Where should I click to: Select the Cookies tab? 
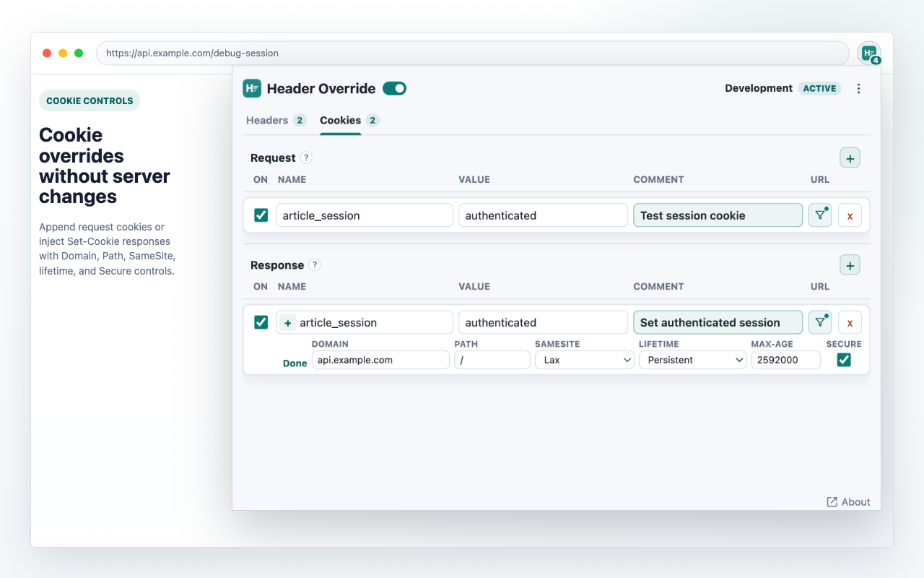(x=350, y=121)
